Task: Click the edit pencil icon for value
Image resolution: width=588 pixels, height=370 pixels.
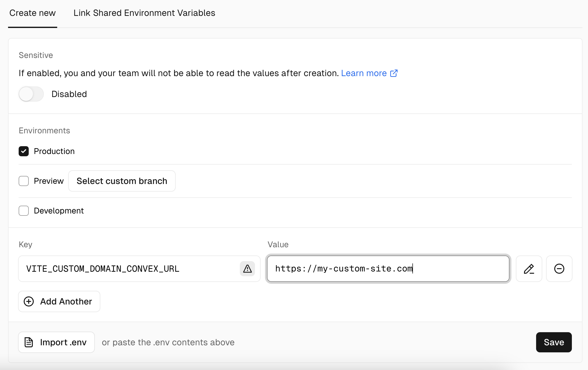Action: tap(529, 268)
